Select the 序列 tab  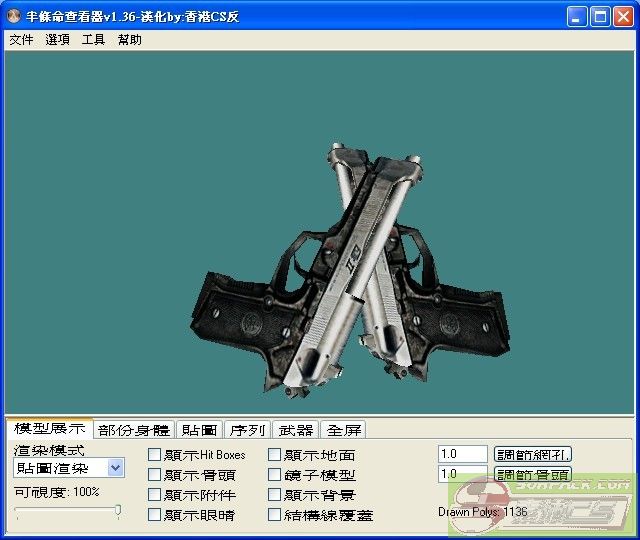pyautogui.click(x=247, y=430)
